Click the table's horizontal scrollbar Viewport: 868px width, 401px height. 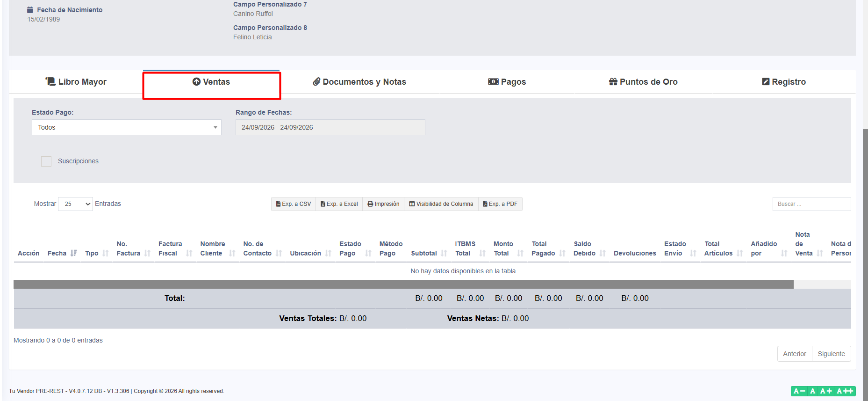click(403, 284)
